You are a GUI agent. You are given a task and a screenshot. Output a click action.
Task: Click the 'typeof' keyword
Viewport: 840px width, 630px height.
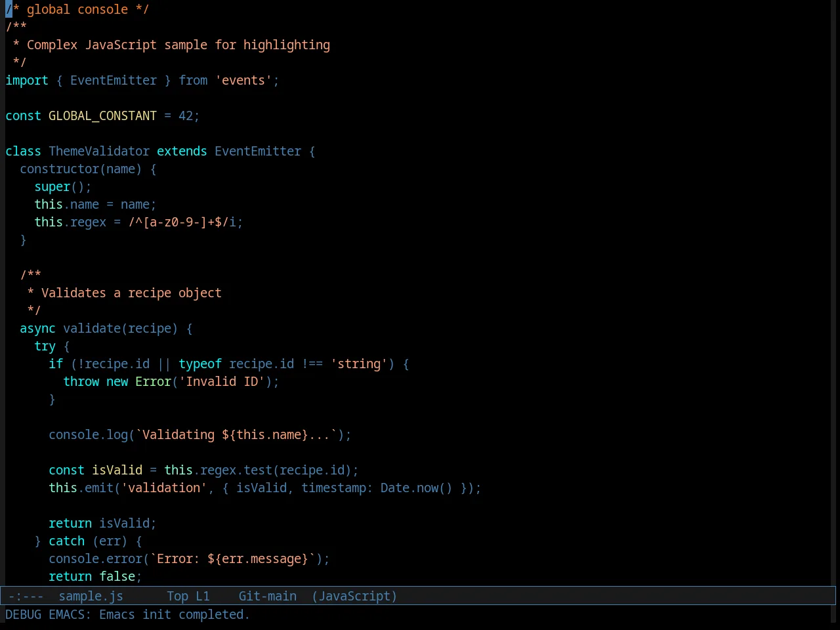click(x=200, y=364)
